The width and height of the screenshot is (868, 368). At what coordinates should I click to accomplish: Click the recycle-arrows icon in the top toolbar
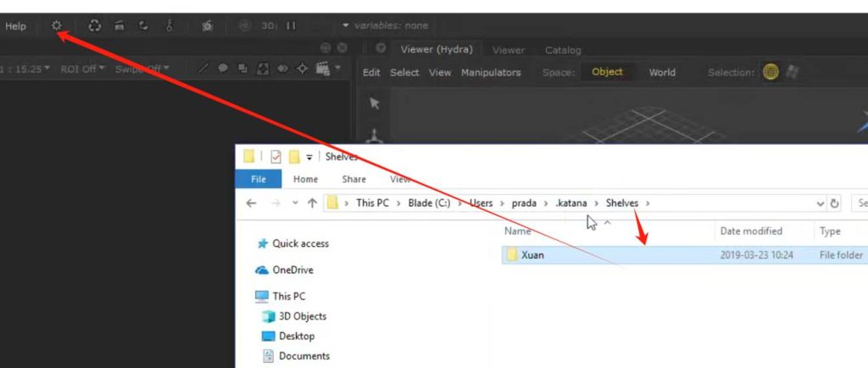click(95, 26)
